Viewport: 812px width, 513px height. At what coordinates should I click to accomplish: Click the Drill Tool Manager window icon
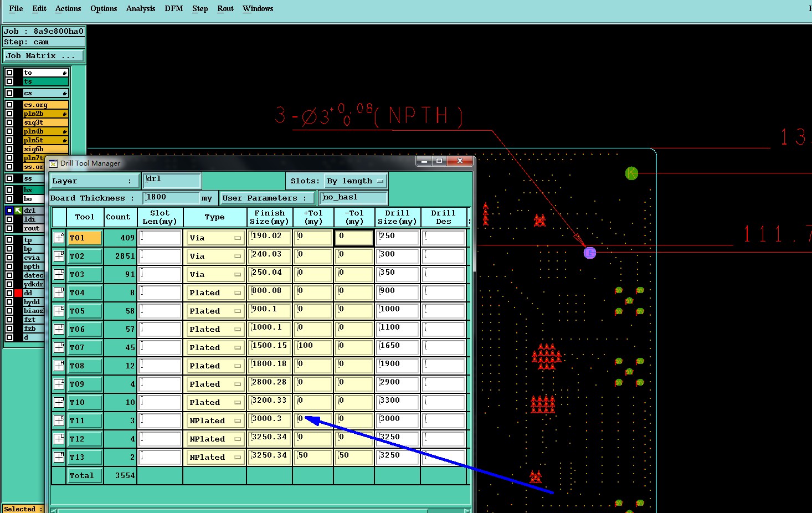[x=53, y=163]
